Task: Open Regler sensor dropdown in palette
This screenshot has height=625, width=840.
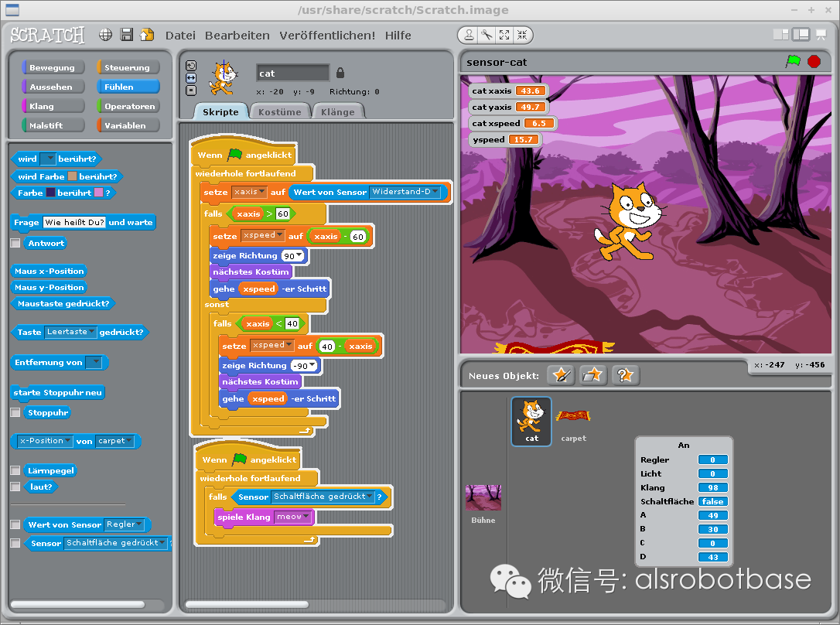Action: pos(124,524)
